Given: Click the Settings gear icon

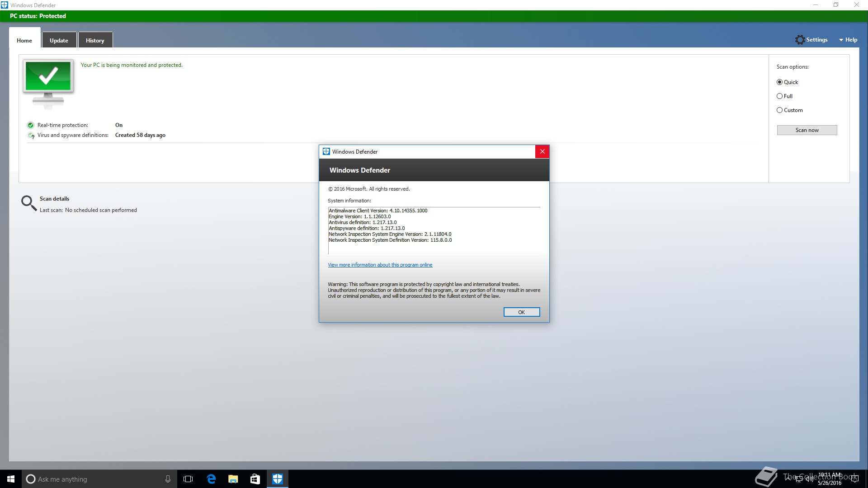Looking at the screenshot, I should tap(800, 40).
